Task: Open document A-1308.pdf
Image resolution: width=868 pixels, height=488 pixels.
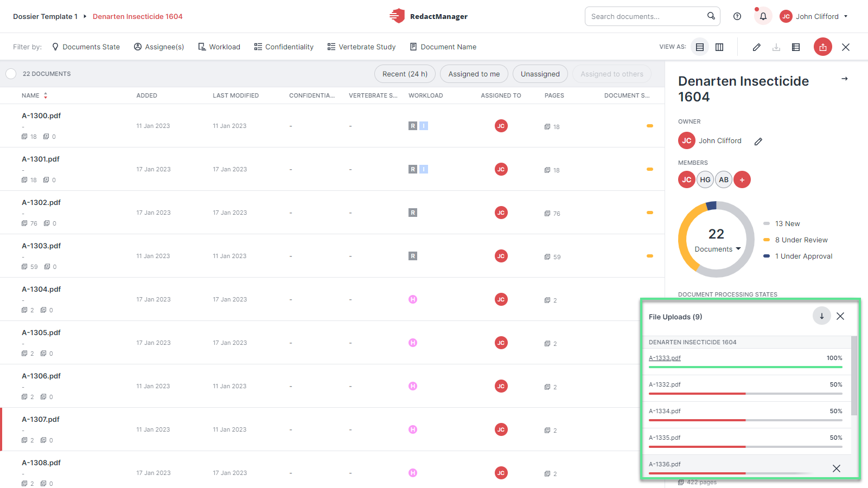Action: (x=41, y=463)
